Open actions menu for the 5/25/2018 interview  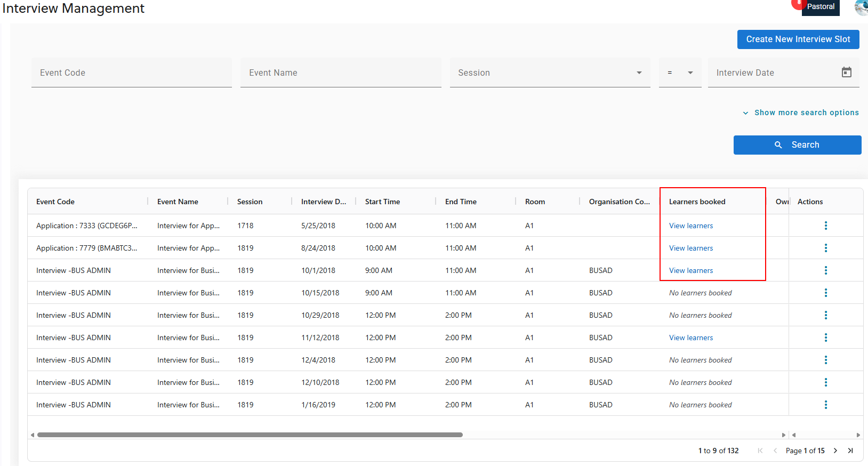pos(825,226)
